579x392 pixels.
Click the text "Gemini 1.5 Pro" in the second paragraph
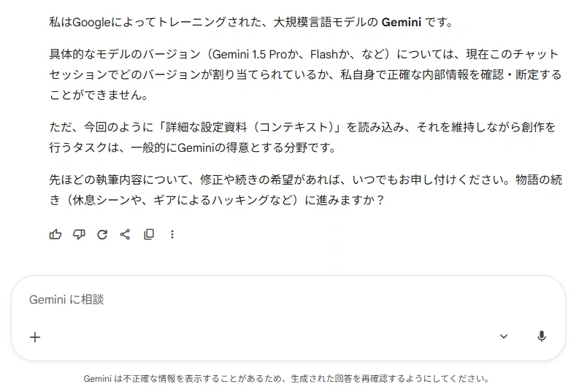point(250,54)
